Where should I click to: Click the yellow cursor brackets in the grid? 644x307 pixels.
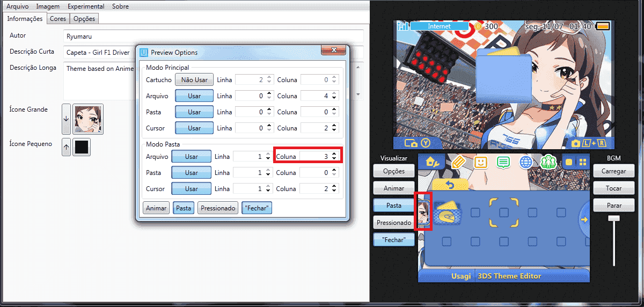click(x=504, y=213)
